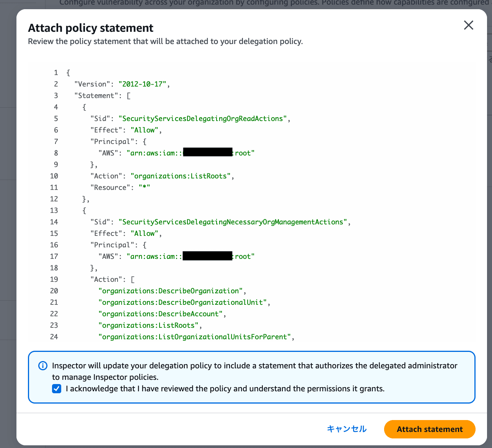The height and width of the screenshot is (448, 492).
Task: Toggle the policy acknowledgment checkbox
Action: click(57, 389)
